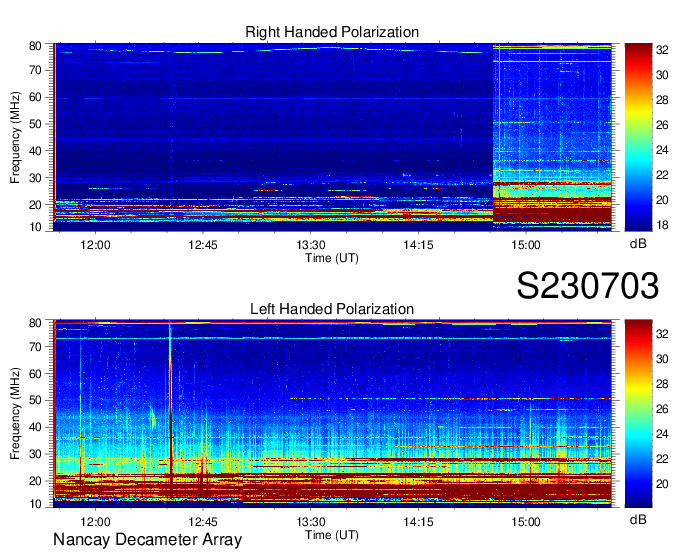Click the 30 dB label on Left Handed color bar
680x552 pixels.
662,359
